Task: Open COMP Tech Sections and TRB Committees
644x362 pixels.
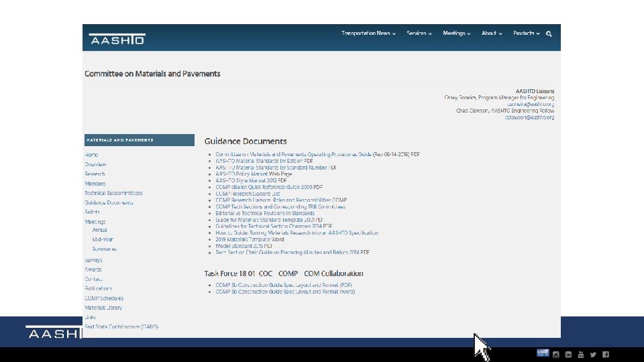Action: (280, 206)
